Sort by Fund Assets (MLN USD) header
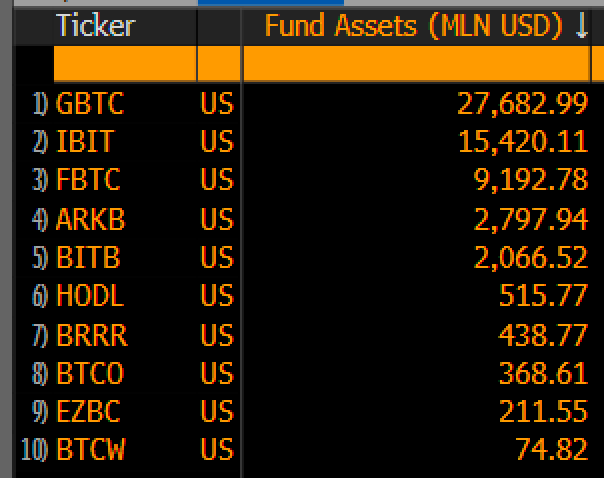This screenshot has width=604, height=478. (x=414, y=26)
